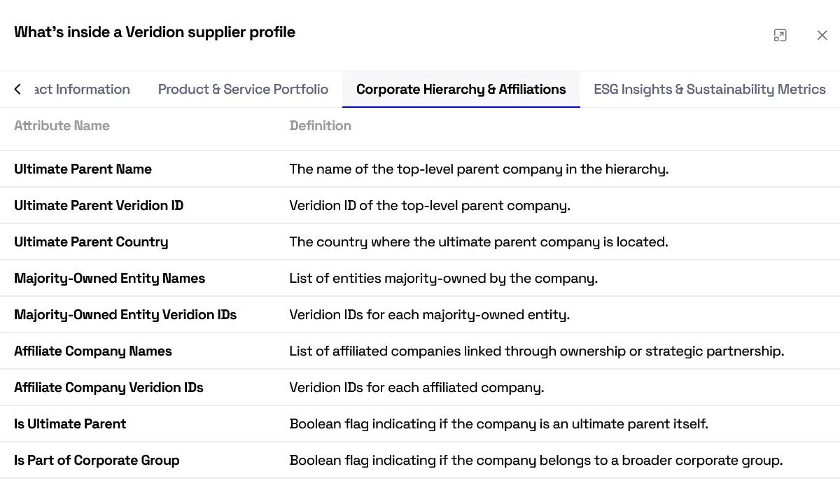The width and height of the screenshot is (840, 504).
Task: Click the Definition column header
Action: tap(320, 125)
